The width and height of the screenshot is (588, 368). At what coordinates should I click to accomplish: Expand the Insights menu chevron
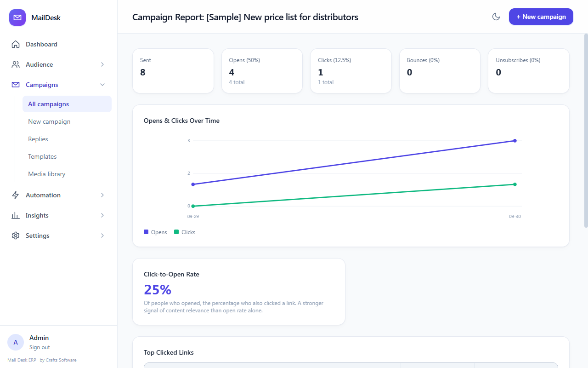(x=102, y=215)
